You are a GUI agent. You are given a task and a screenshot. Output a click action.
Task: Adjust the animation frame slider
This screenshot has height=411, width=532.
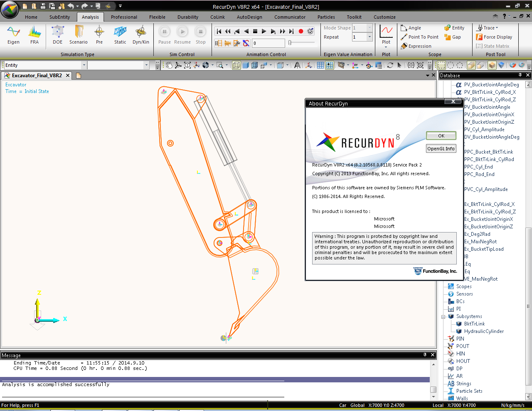(290, 43)
